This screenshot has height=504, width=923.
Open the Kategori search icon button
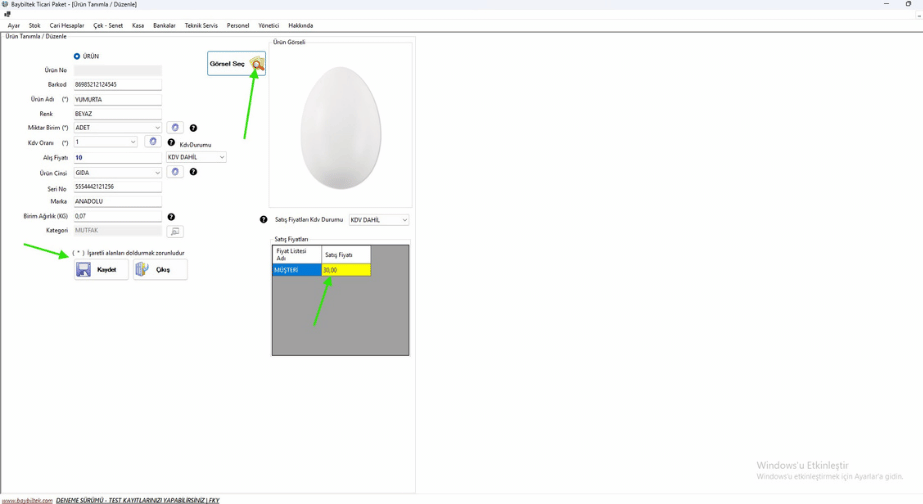click(x=175, y=231)
